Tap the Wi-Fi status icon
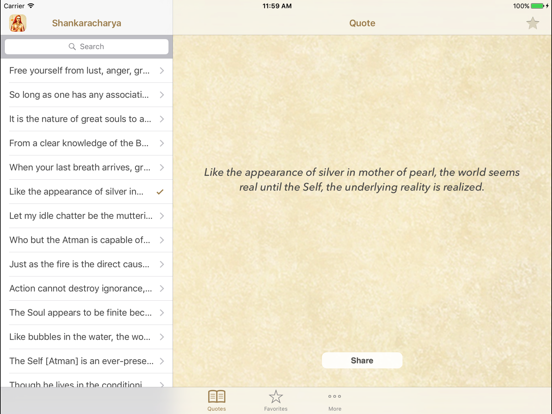552x414 pixels. 31,6
